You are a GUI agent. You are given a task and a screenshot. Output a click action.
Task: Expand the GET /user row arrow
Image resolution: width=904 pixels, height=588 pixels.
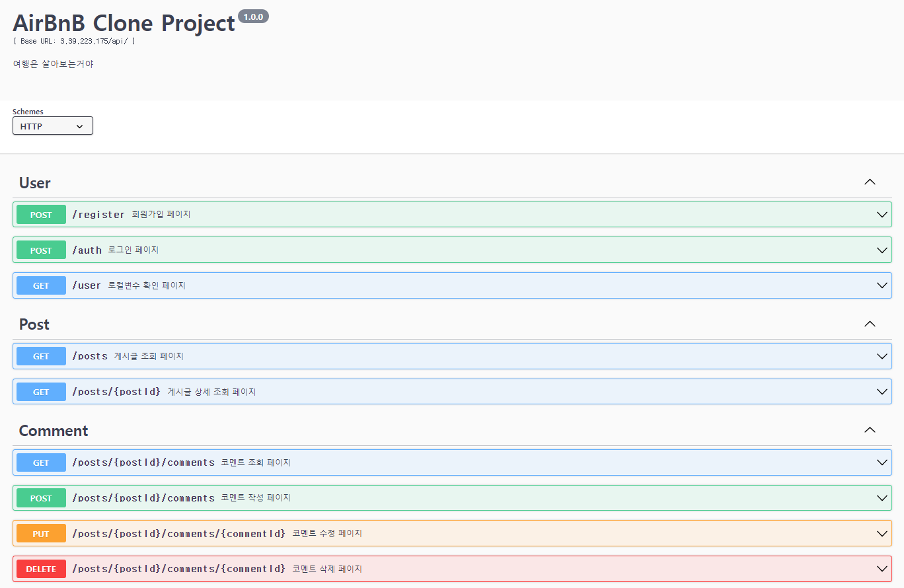coord(882,285)
